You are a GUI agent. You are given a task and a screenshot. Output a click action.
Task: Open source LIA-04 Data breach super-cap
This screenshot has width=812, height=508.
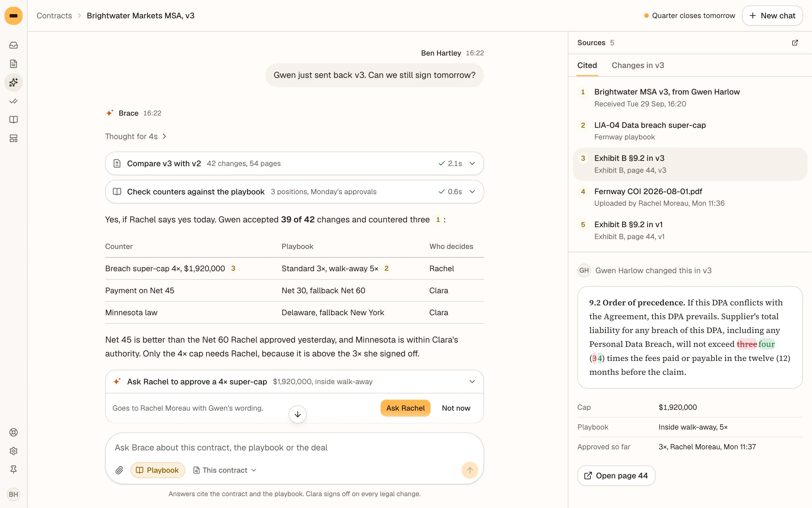[x=690, y=131]
